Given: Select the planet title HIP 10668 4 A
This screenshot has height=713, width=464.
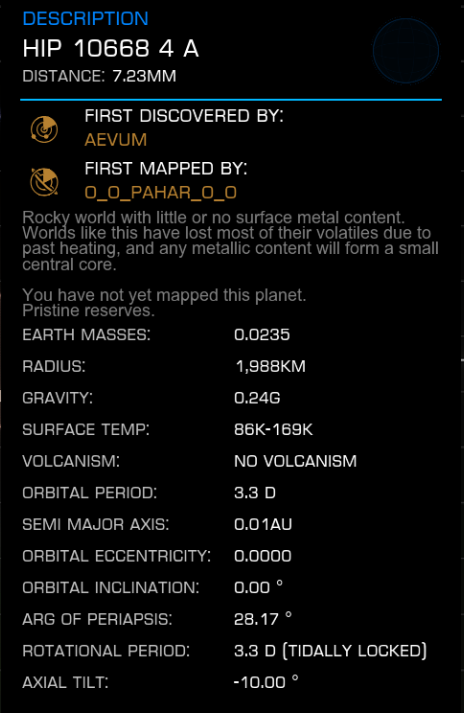Looking at the screenshot, I should (x=111, y=48).
